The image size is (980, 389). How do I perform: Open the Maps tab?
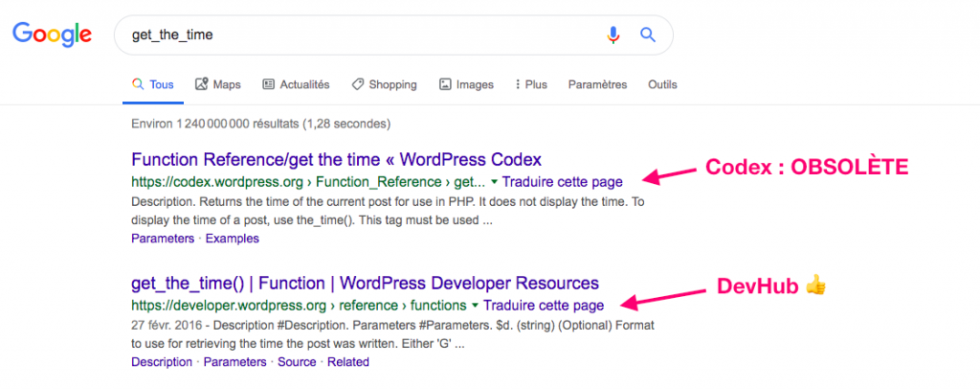click(218, 84)
